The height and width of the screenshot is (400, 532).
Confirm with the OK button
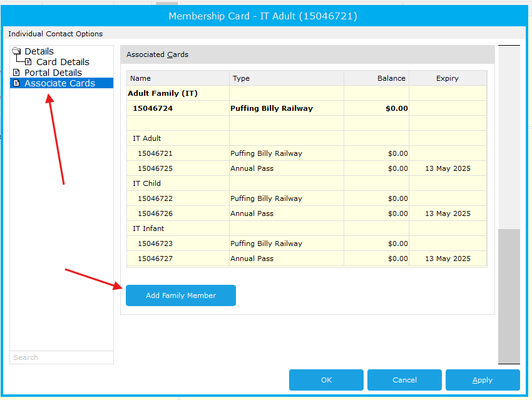(x=326, y=380)
